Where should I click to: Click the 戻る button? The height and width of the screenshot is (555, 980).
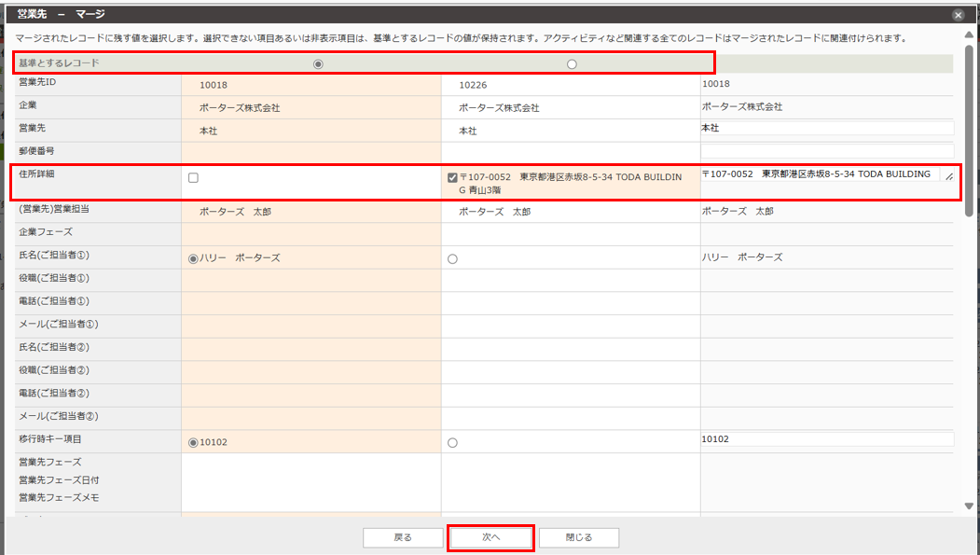click(402, 537)
